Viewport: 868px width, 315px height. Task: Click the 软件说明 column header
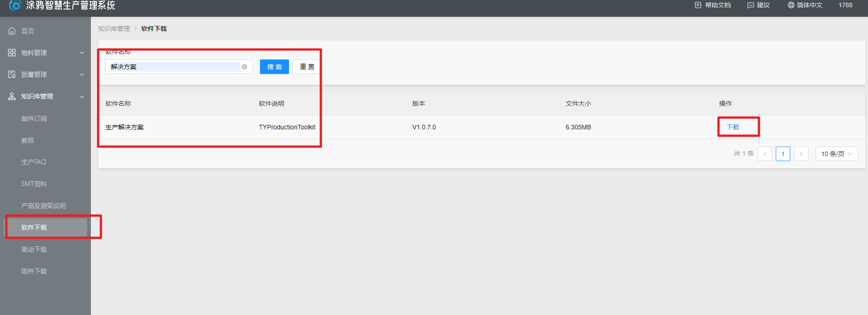click(271, 103)
